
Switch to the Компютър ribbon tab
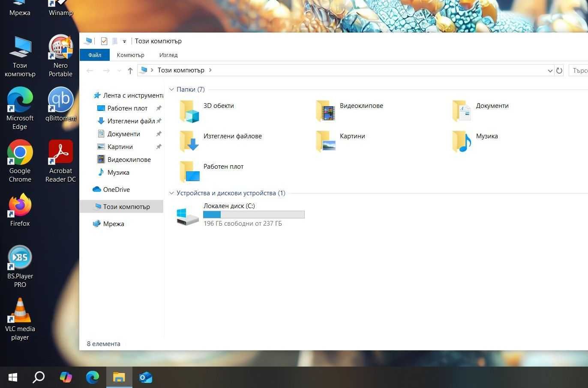point(131,55)
